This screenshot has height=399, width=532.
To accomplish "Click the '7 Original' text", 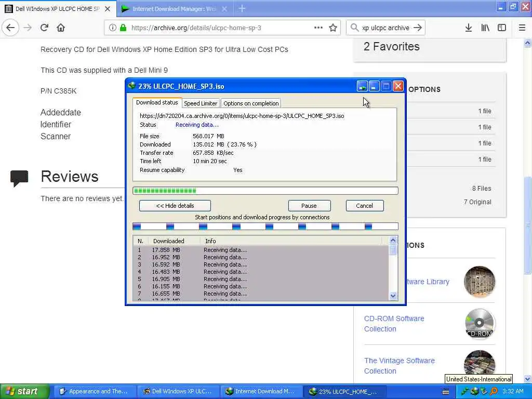I will tap(477, 202).
